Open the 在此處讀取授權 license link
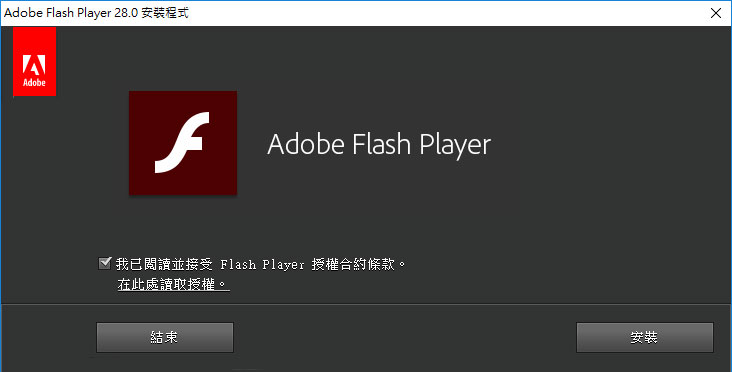Image resolution: width=732 pixels, height=372 pixels. pos(173,284)
